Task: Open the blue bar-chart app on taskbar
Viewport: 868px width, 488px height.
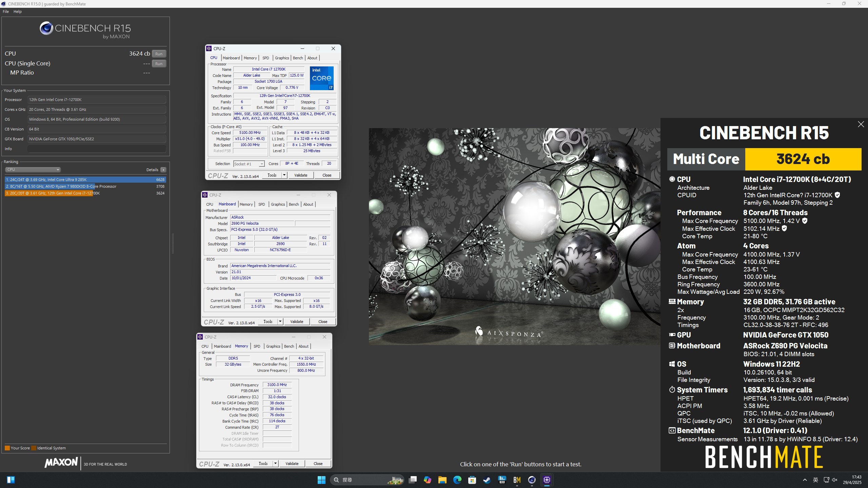Action: click(x=502, y=480)
